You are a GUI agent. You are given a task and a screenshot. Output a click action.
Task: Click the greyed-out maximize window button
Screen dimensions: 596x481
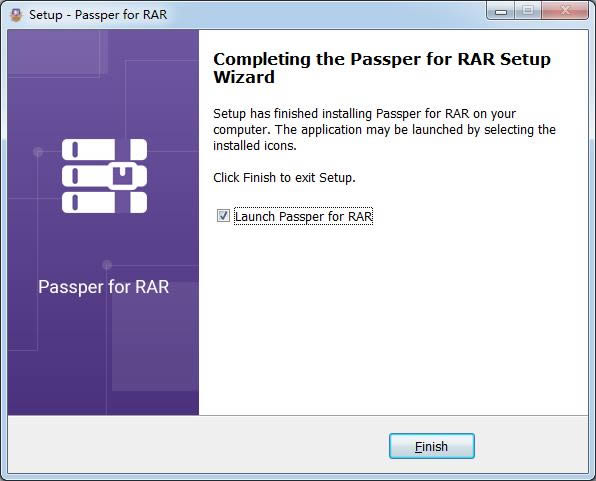coord(528,10)
